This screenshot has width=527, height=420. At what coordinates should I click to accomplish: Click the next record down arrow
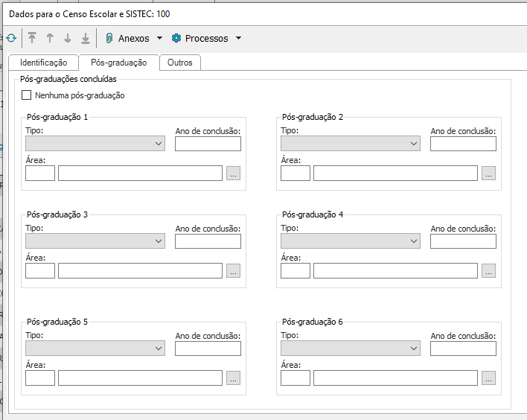pyautogui.click(x=68, y=38)
